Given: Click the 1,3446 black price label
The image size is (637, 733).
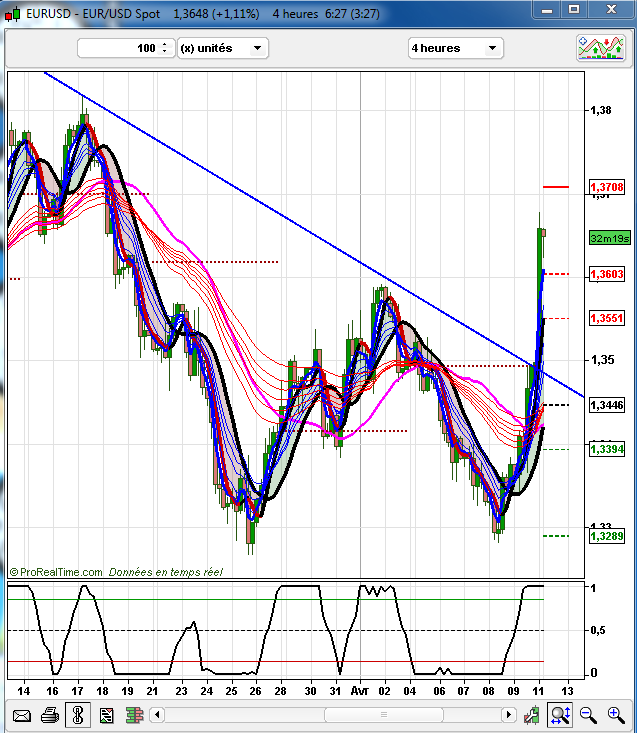Looking at the screenshot, I should (x=607, y=405).
